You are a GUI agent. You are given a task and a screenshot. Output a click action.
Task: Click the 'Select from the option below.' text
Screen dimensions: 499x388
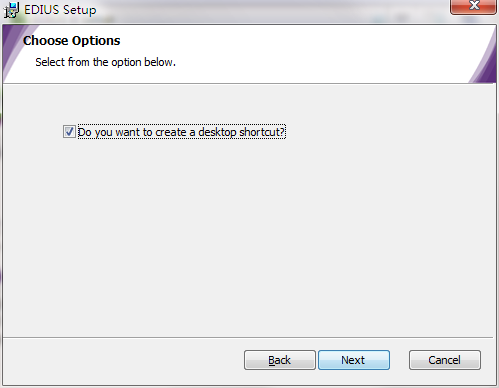[x=105, y=62]
